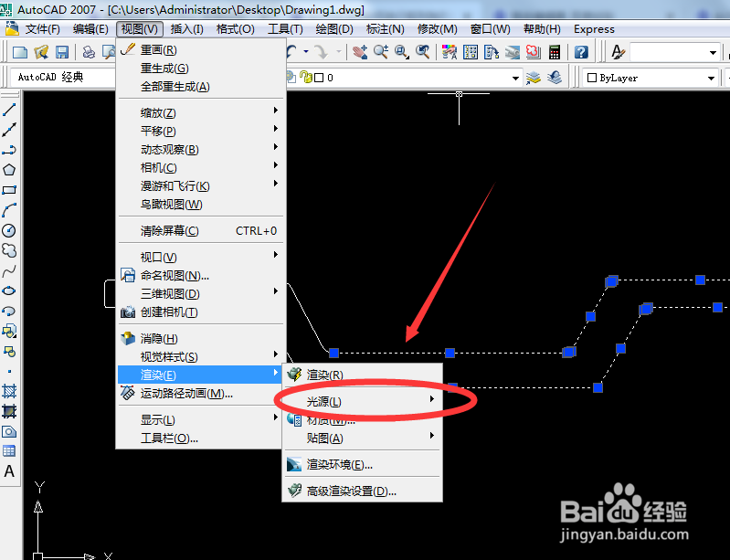Open the Undo history dropdown arrow
Screen dimensions: 730x560
point(306,52)
